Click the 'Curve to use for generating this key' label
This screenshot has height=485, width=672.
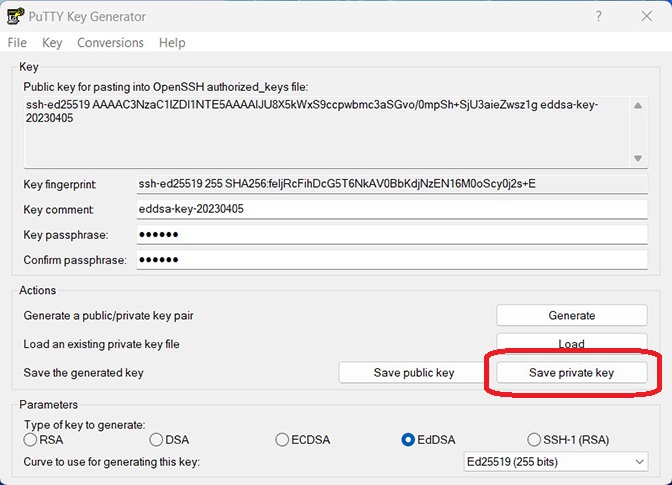click(111, 462)
